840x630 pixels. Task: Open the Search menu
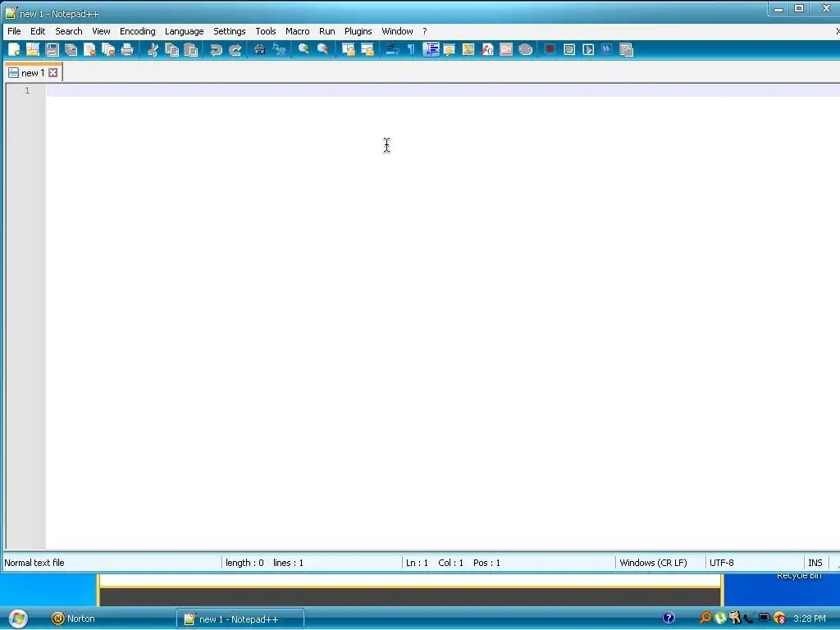click(x=69, y=31)
